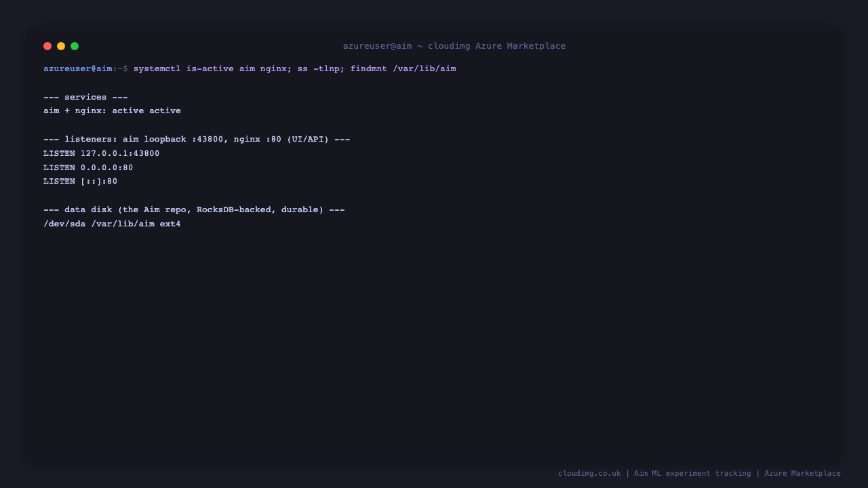Click the systemctl is-active aim nginx command
The width and height of the screenshot is (868, 488).
click(x=295, y=68)
